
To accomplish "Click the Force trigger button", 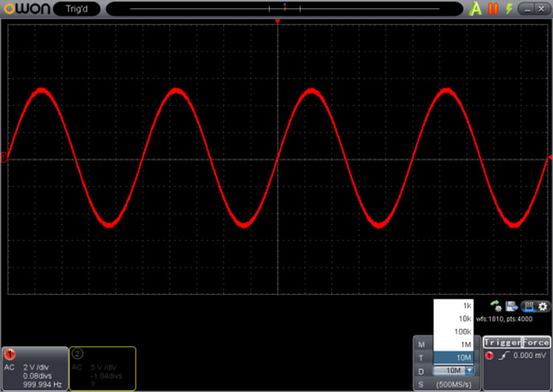I will tap(536, 343).
